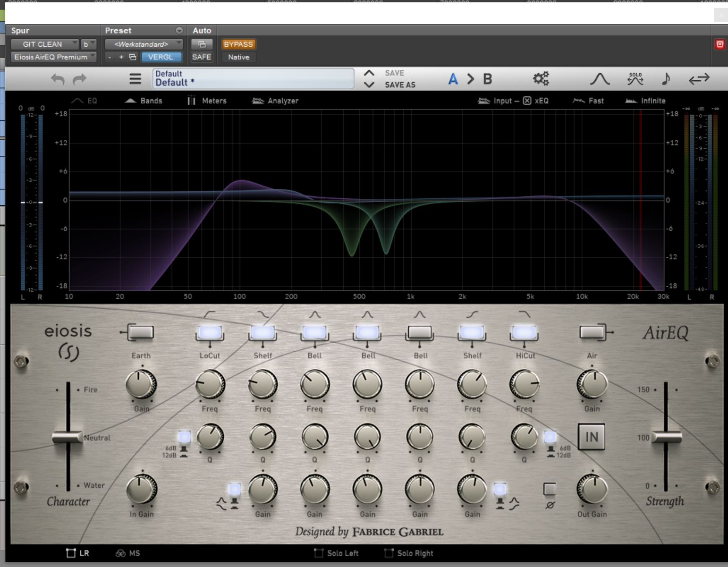Click the undo arrow icon
728x567 pixels.
(x=58, y=79)
